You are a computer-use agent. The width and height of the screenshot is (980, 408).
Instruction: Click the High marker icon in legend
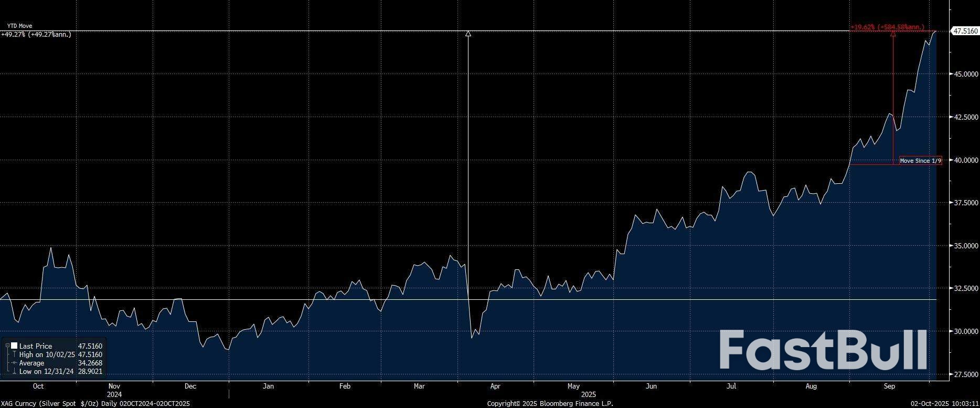coord(14,354)
